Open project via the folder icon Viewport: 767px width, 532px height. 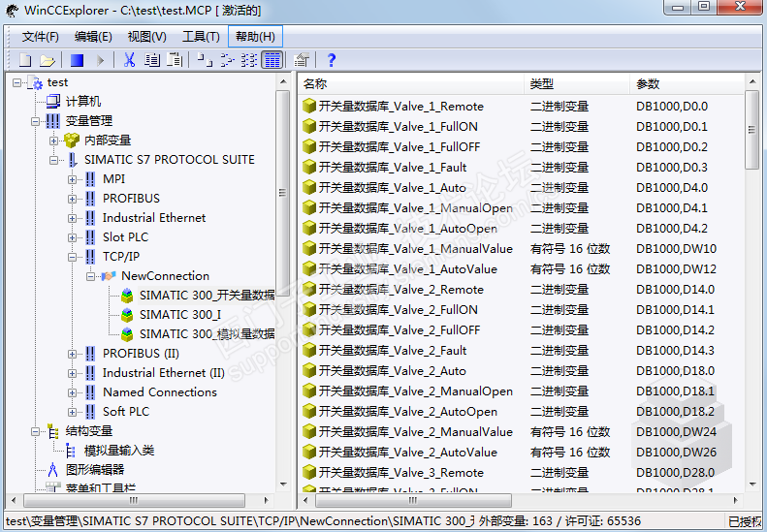click(x=47, y=60)
